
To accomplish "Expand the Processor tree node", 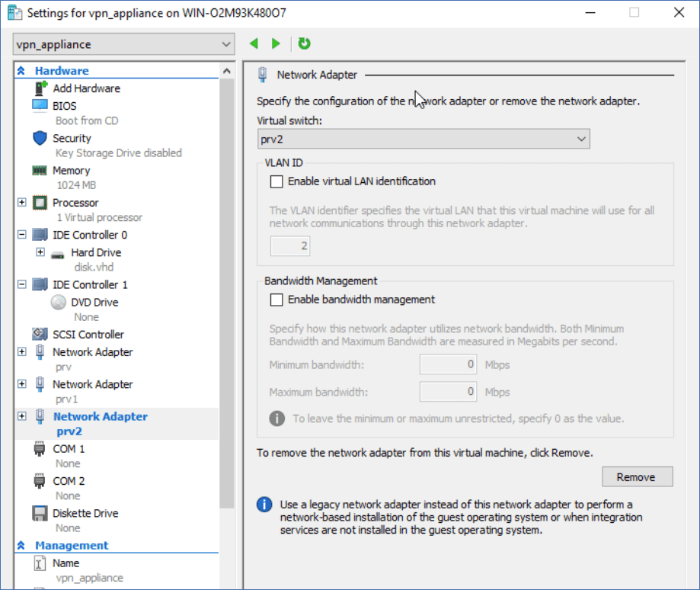I will click(21, 203).
